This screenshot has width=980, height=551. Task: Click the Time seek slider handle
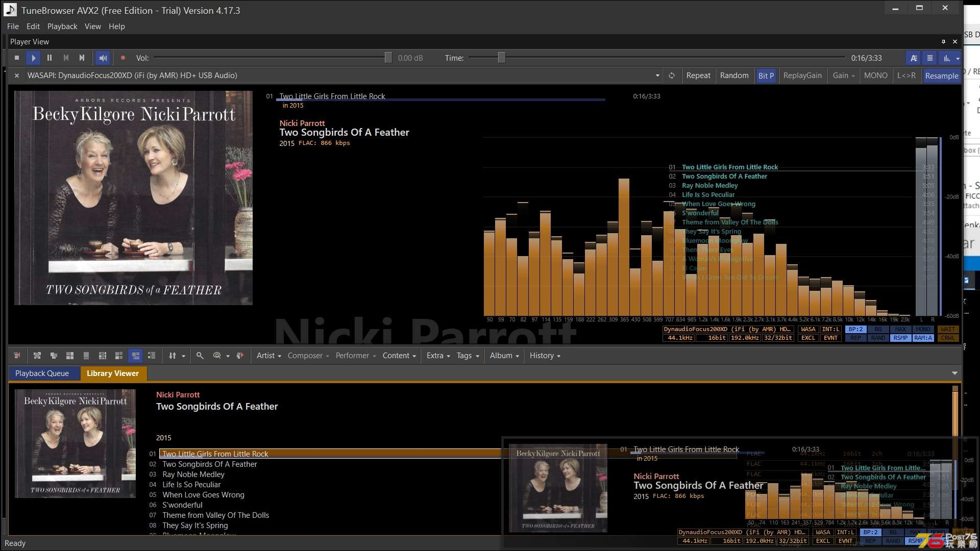pos(502,58)
